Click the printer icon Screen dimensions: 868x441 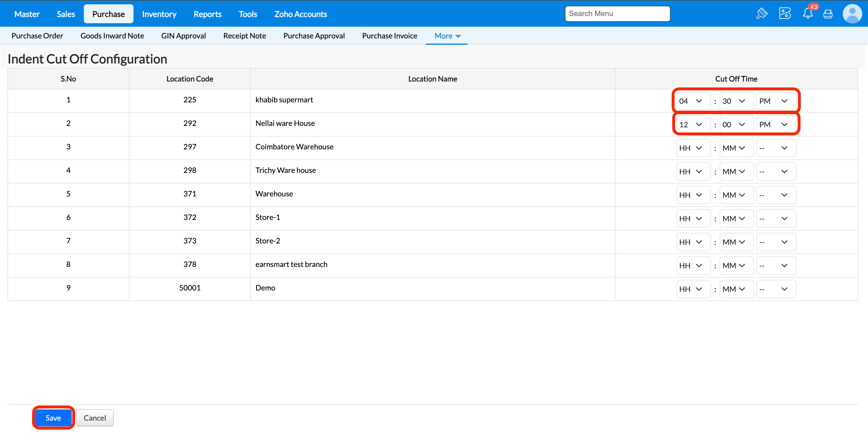pyautogui.click(x=828, y=14)
